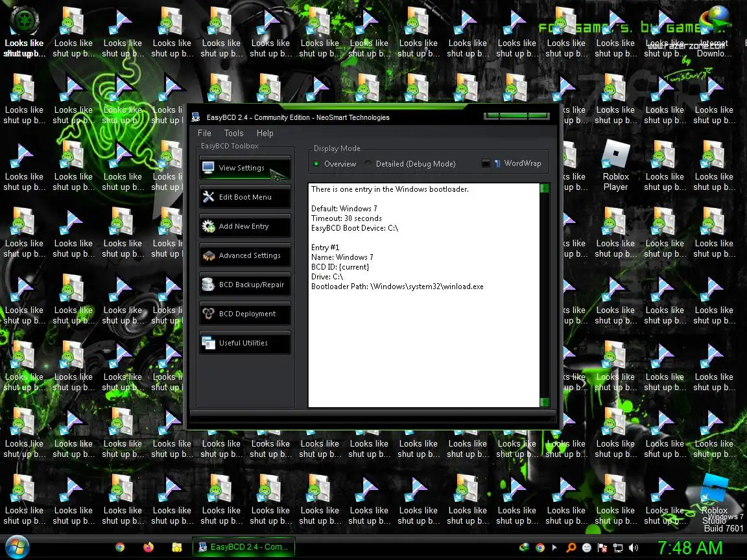Open the Add New Entry section
The width and height of the screenshot is (747, 560).
coord(245,226)
